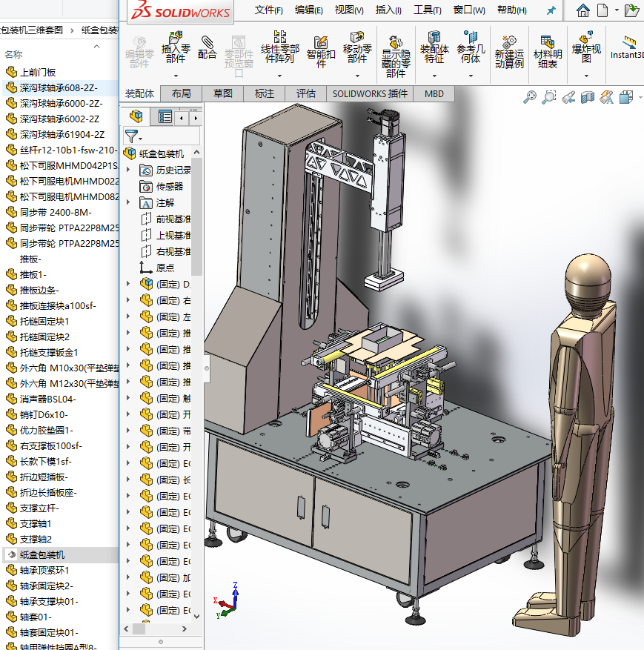Image resolution: width=644 pixels, height=650 pixels.
Task: Click the Zoom to Fit magnifier icon
Action: 530,97
